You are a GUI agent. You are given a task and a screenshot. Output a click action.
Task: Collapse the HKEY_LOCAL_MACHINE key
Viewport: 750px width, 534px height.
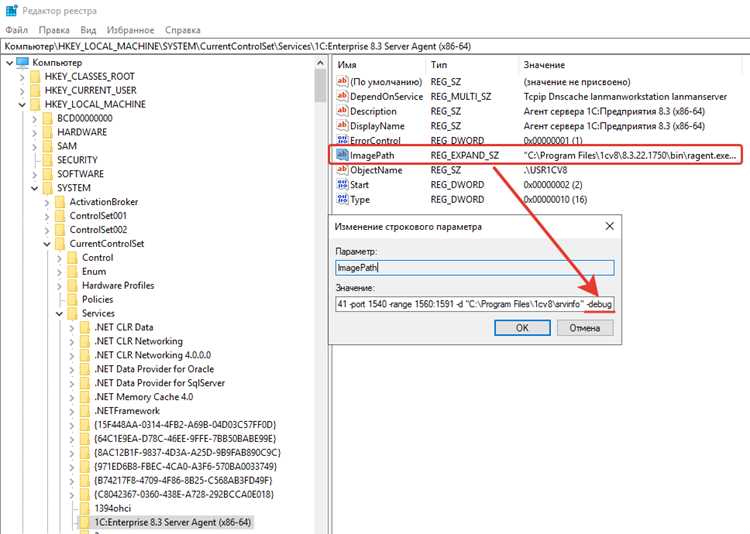[22, 104]
